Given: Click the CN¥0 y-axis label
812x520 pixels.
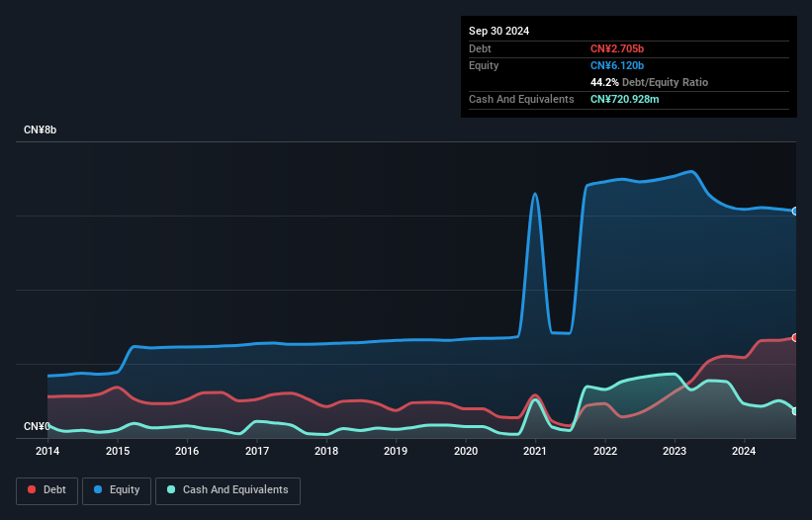Looking at the screenshot, I should [37, 426].
